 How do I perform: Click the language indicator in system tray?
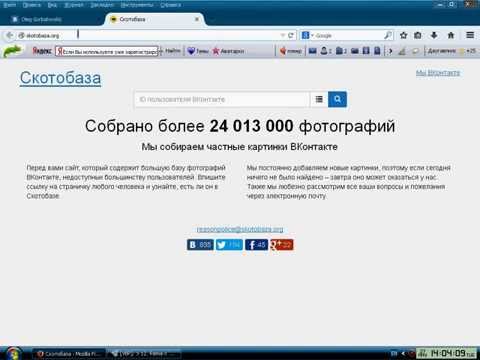point(394,353)
